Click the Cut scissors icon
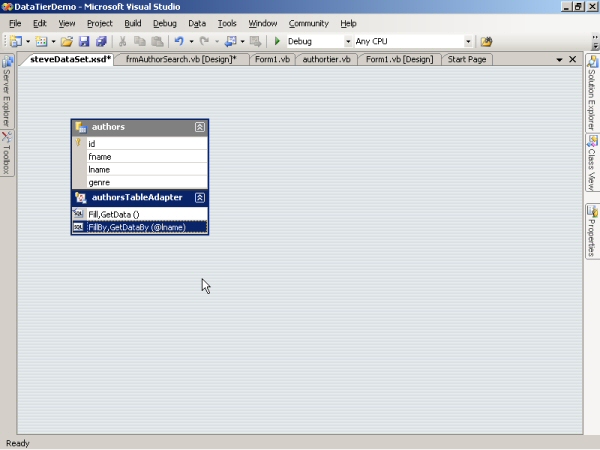600x450 pixels. (122, 41)
